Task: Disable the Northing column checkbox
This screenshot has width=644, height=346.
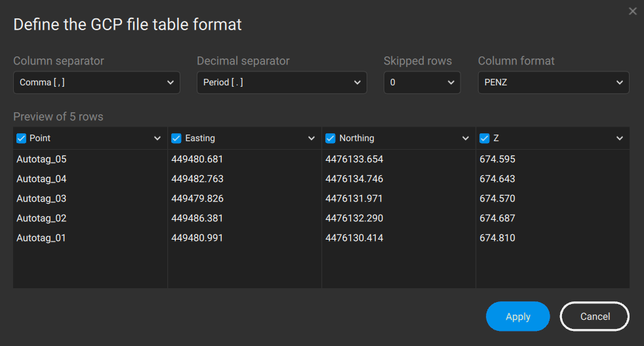Action: [330, 139]
